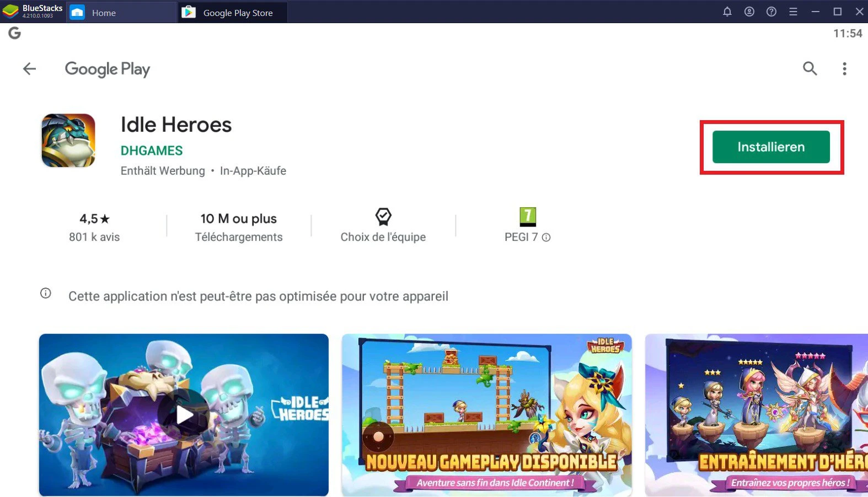Click the BlueStacks logo icon

10,12
